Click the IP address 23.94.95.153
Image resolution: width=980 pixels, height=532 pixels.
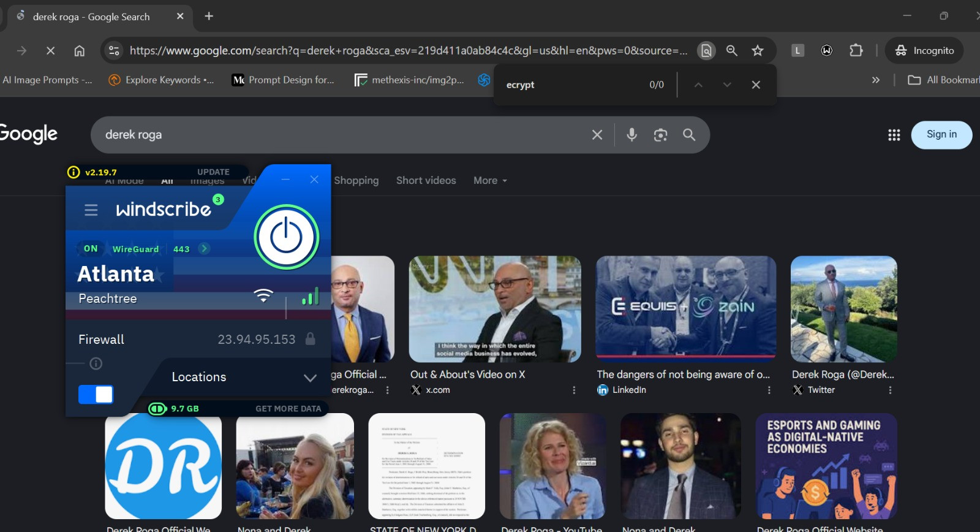pos(257,339)
